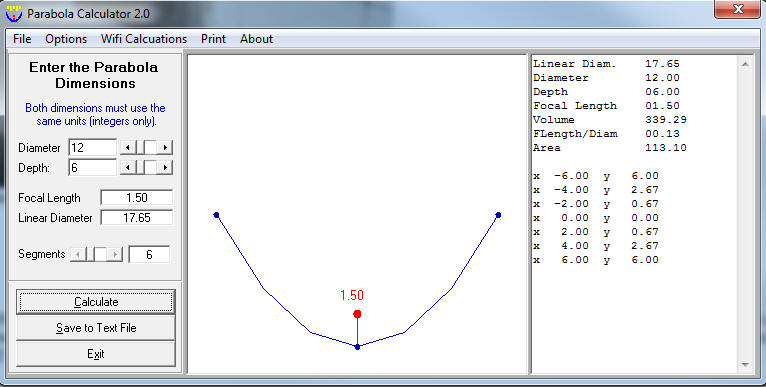The width and height of the screenshot is (766, 387).
Task: Click the Volume 339.29 result line
Action: [x=610, y=120]
